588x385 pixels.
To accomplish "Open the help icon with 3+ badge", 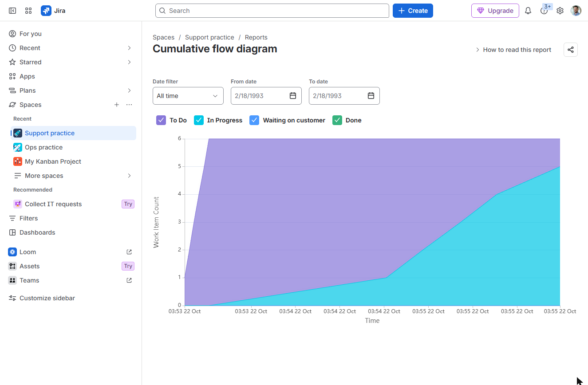I will [544, 11].
